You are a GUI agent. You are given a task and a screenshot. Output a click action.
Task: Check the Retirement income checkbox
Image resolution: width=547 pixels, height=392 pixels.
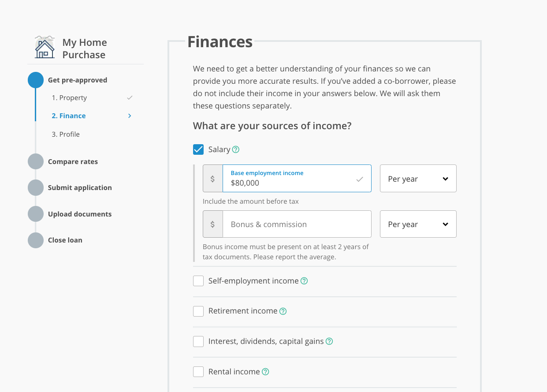point(198,311)
